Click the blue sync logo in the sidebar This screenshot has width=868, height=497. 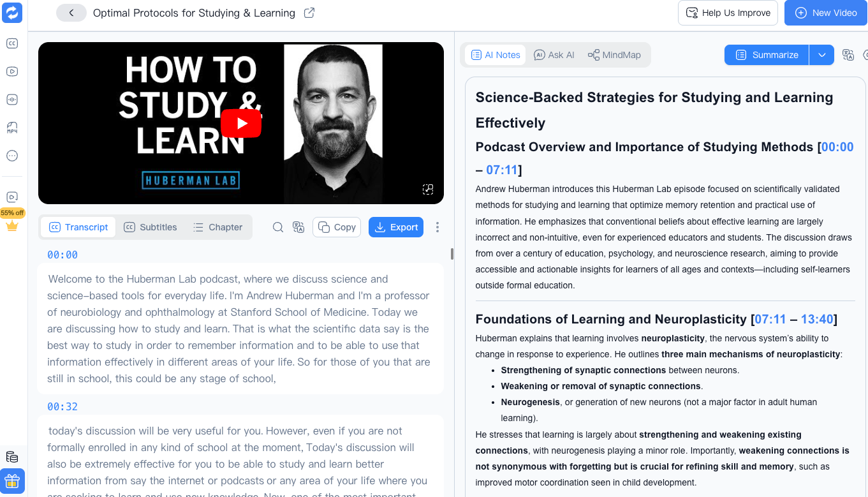(x=12, y=13)
